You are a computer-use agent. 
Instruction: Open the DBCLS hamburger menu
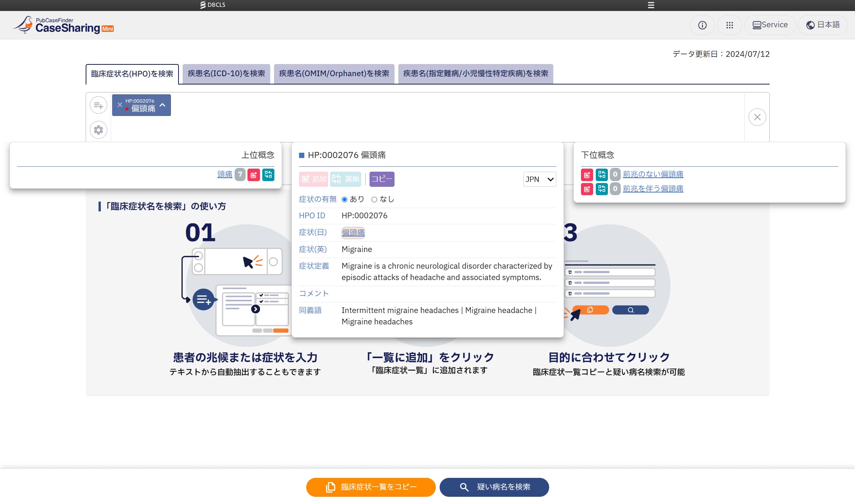pyautogui.click(x=651, y=5)
